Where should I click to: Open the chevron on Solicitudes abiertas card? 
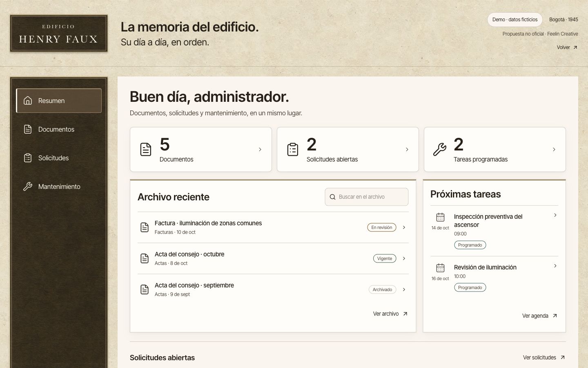coord(407,150)
